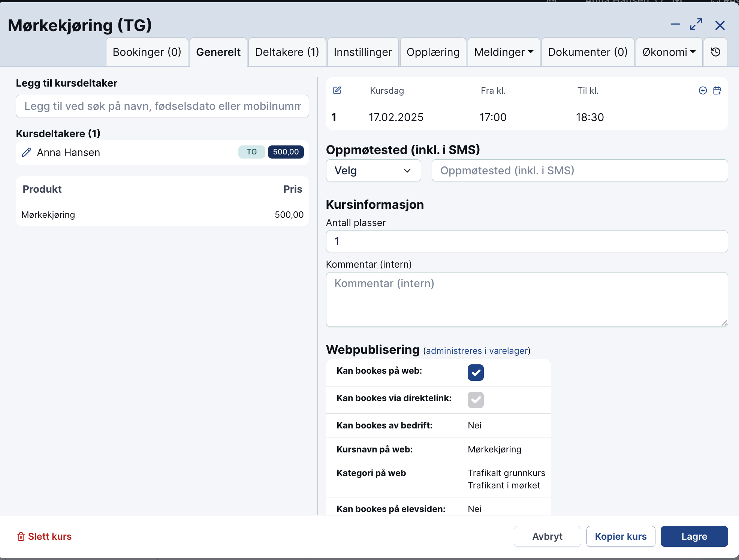Focus the Kommentar (intern) textarea
739x560 pixels.
coord(527,299)
